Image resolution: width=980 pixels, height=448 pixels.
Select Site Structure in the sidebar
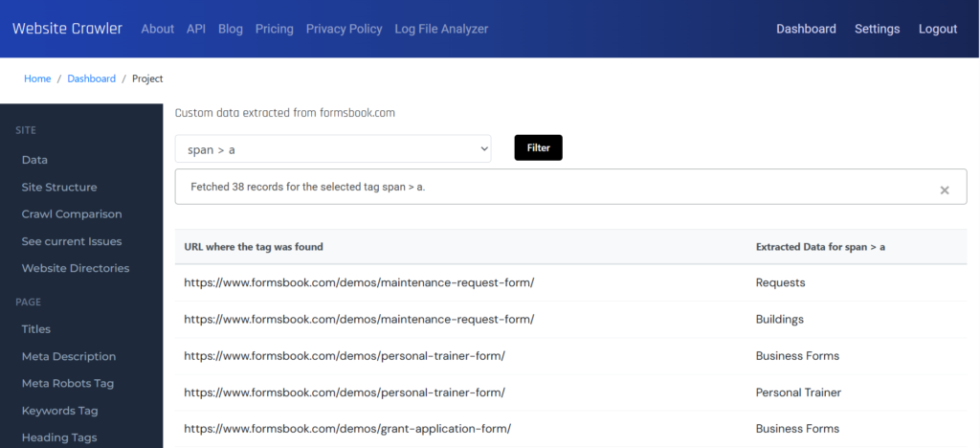click(x=59, y=187)
